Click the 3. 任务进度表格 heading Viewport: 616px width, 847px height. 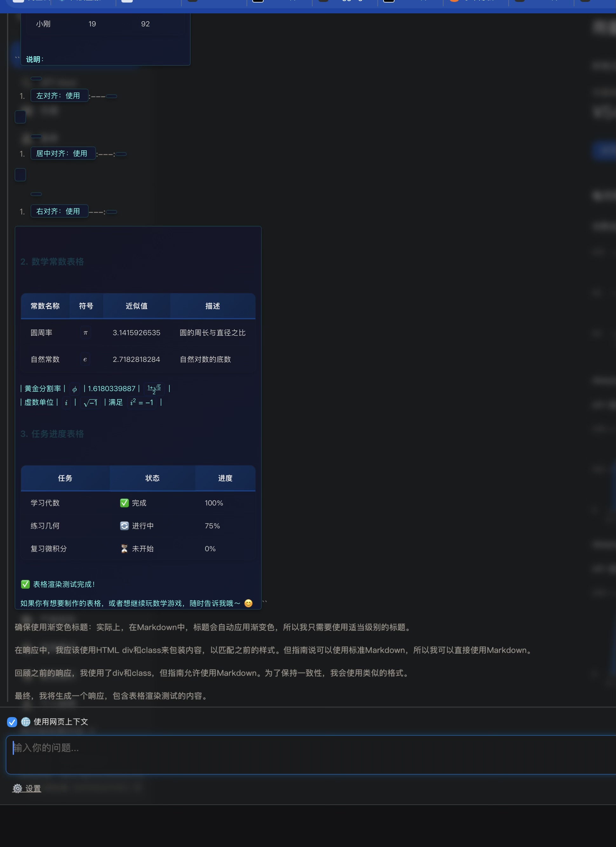52,434
